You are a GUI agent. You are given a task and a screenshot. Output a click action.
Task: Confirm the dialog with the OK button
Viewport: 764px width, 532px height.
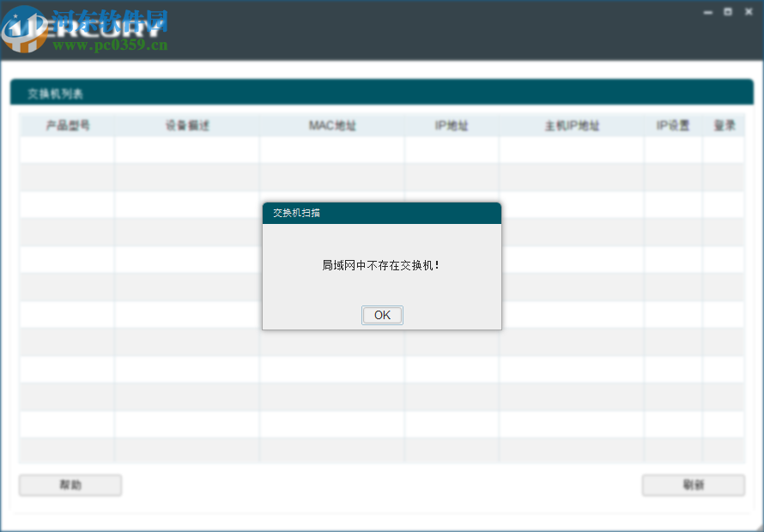coord(382,315)
